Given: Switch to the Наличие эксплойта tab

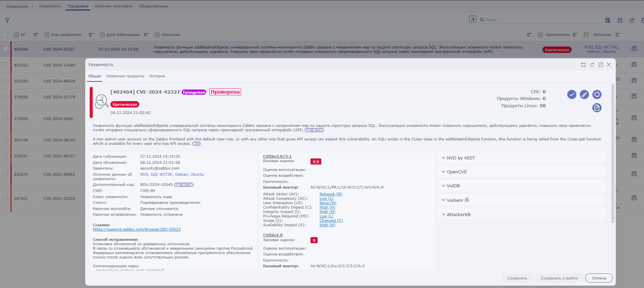Looking at the screenshot, I should [113, 6].
